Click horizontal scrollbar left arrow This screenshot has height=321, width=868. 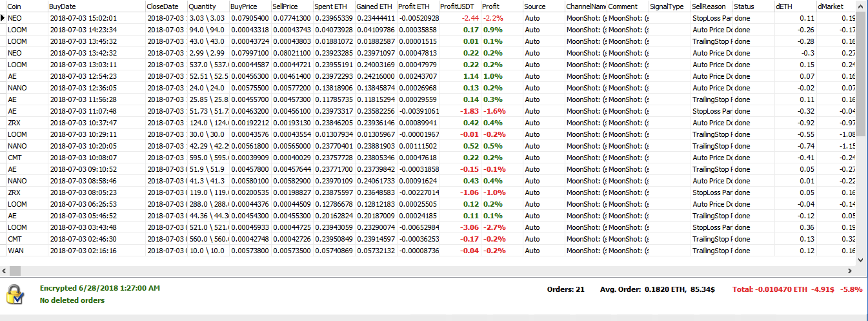(5, 271)
